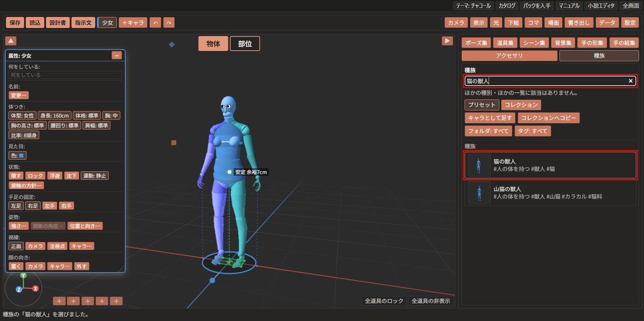The width and height of the screenshot is (644, 321).
Task: Clear the 種族 search field with the × icon
Action: pos(631,81)
